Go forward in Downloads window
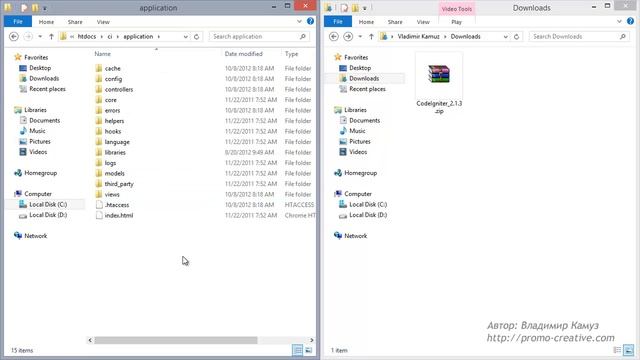640x360 pixels. [348, 37]
